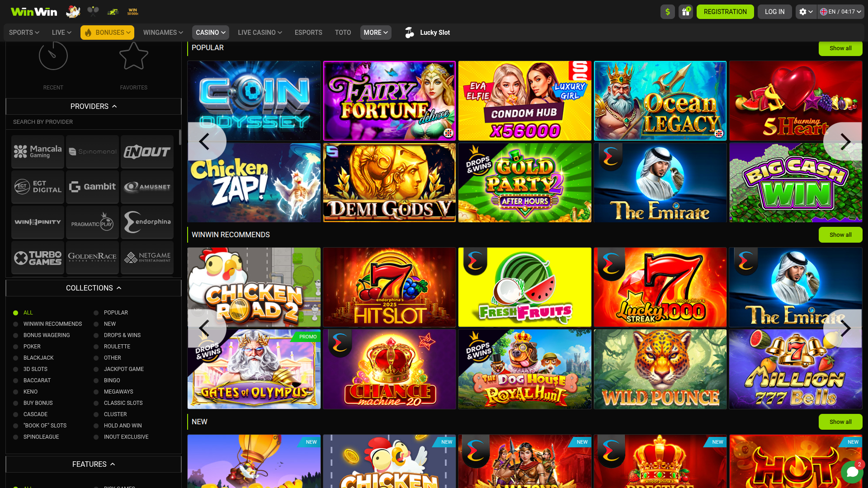Viewport: 868px width, 488px height.
Task: Open the Gates of Olympus game thumbnail
Action: coord(254,369)
